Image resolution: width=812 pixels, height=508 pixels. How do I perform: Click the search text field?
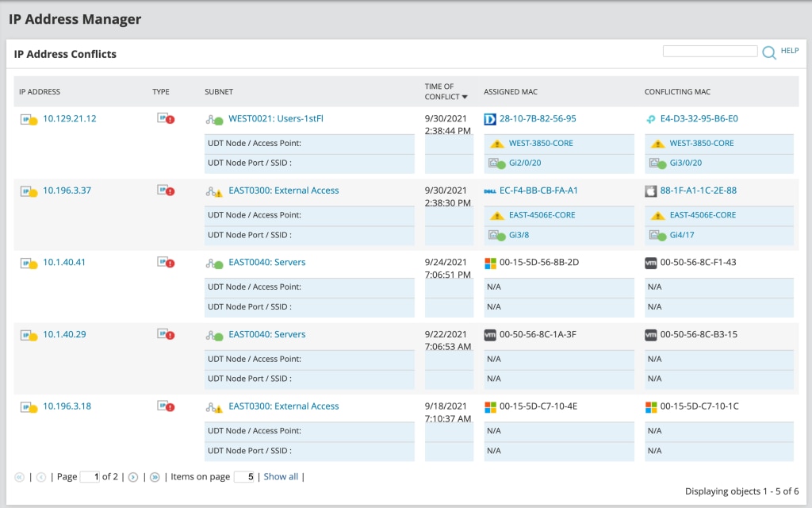point(710,50)
